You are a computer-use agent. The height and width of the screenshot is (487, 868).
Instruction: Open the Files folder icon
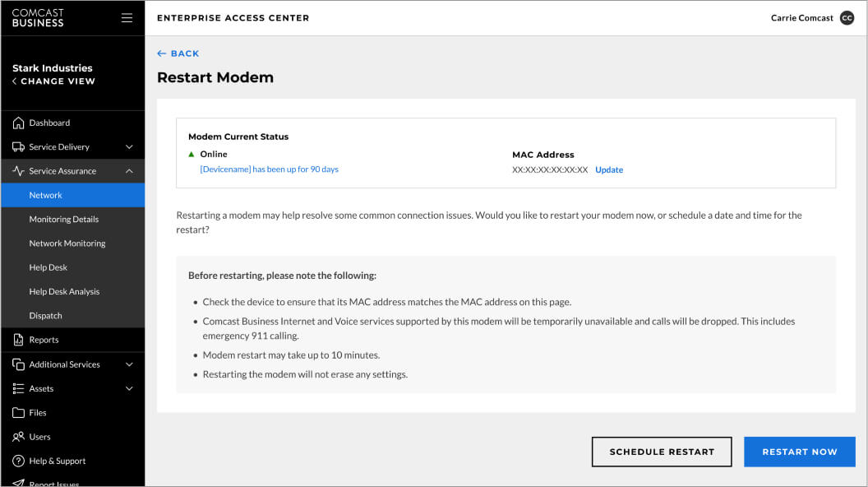click(x=18, y=413)
